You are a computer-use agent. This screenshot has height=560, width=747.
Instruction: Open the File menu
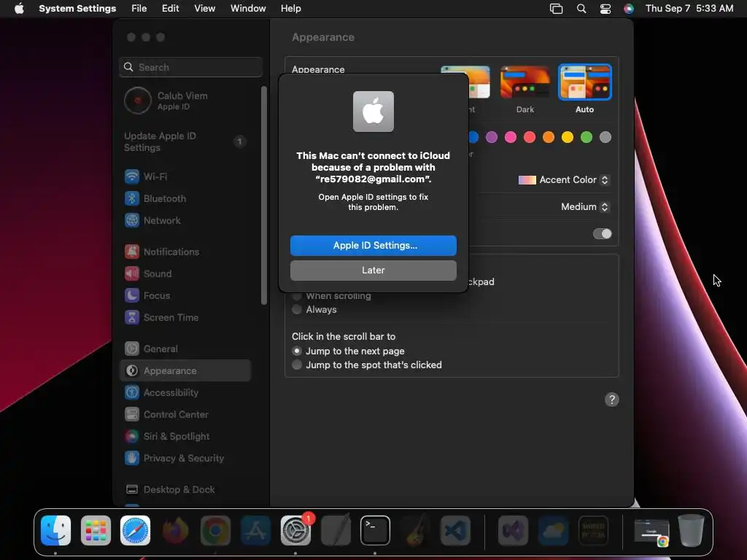(x=139, y=9)
